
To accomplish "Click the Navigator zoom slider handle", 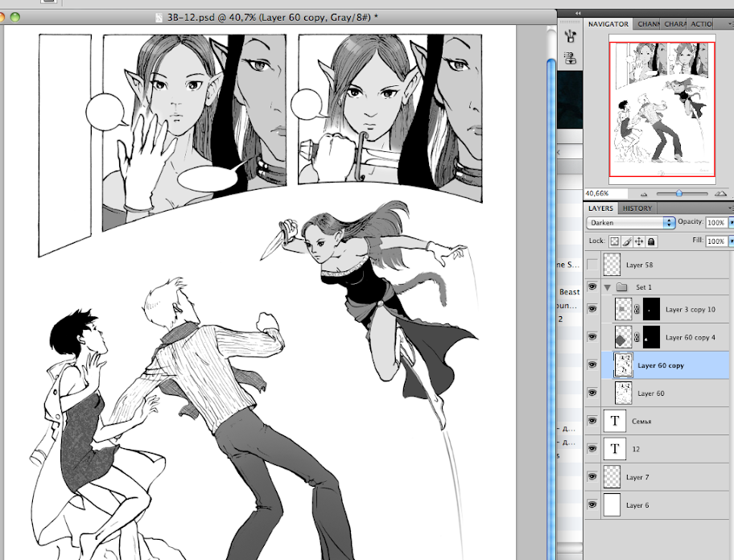I will (679, 194).
